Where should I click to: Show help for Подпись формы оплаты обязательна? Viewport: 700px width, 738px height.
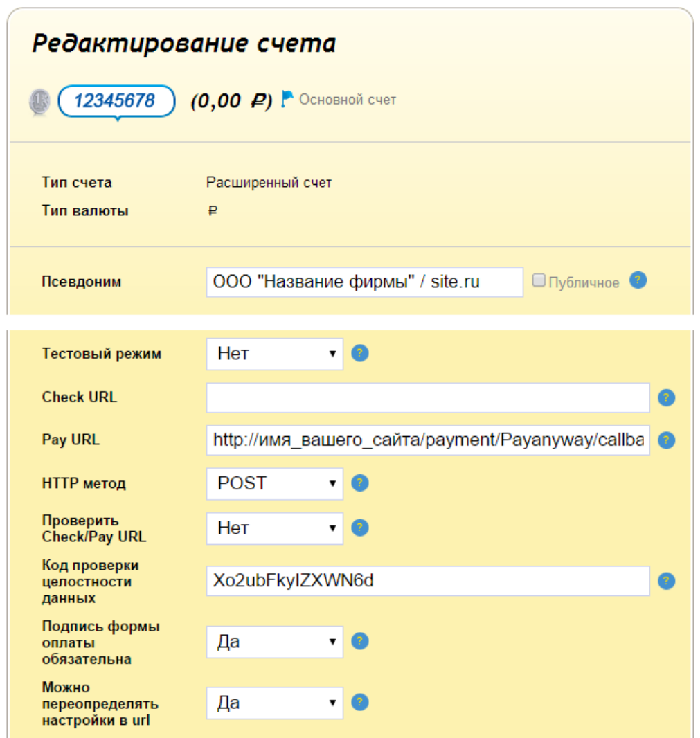tap(359, 642)
